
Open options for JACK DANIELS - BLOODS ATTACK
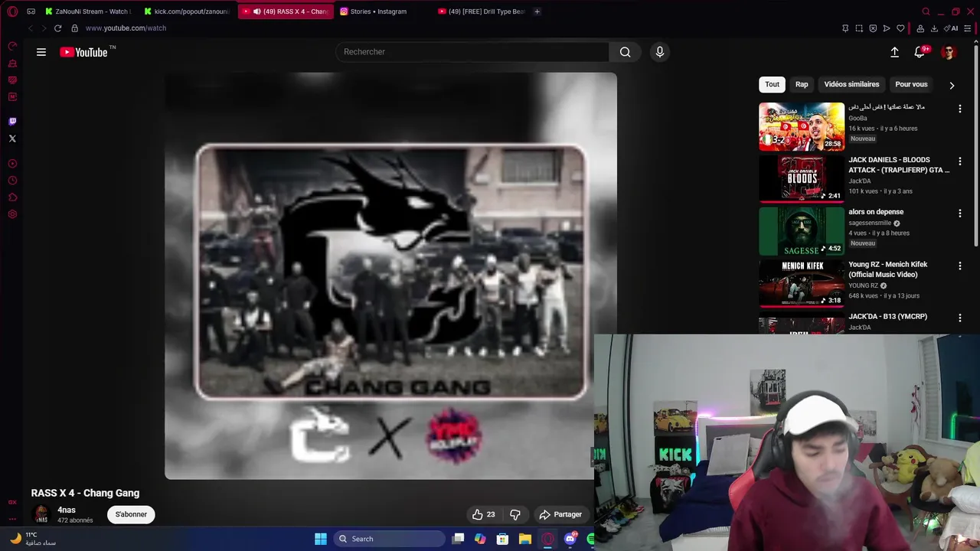[x=959, y=161]
